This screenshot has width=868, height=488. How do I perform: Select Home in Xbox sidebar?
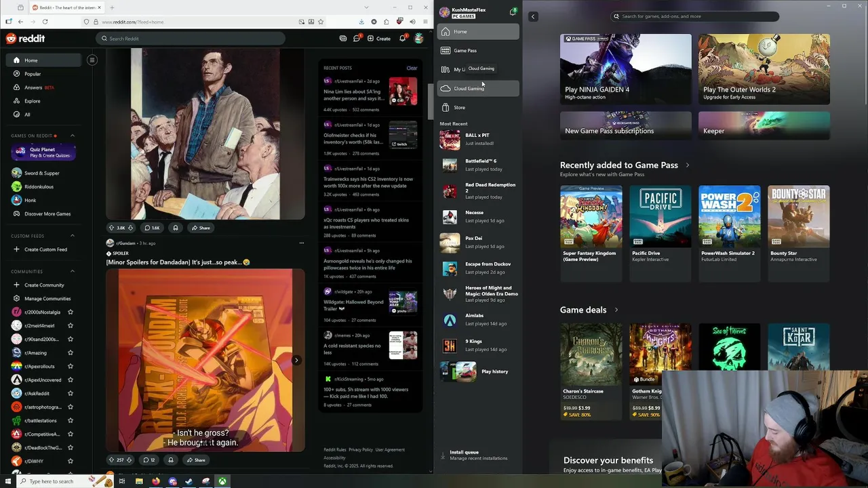coord(478,31)
